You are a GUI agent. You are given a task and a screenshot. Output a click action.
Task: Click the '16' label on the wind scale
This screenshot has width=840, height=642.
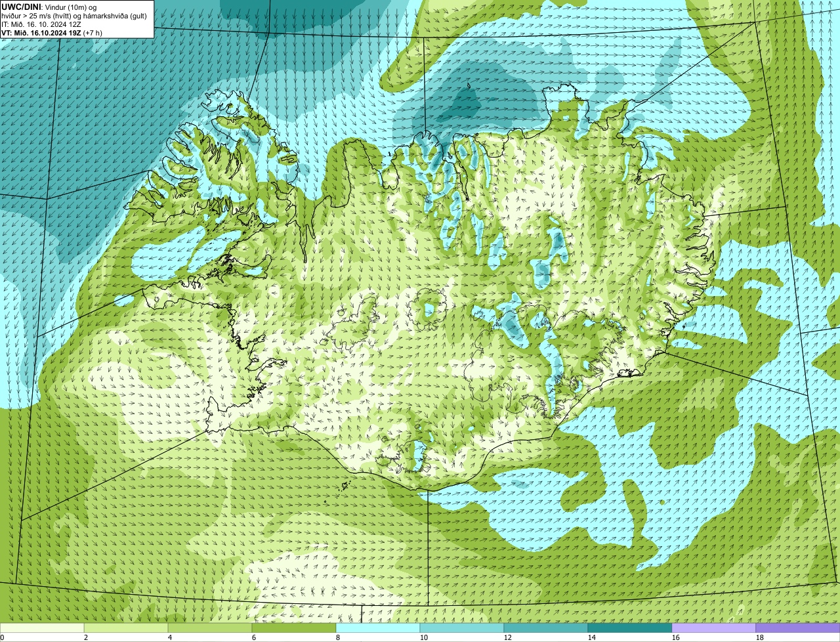tap(676, 637)
